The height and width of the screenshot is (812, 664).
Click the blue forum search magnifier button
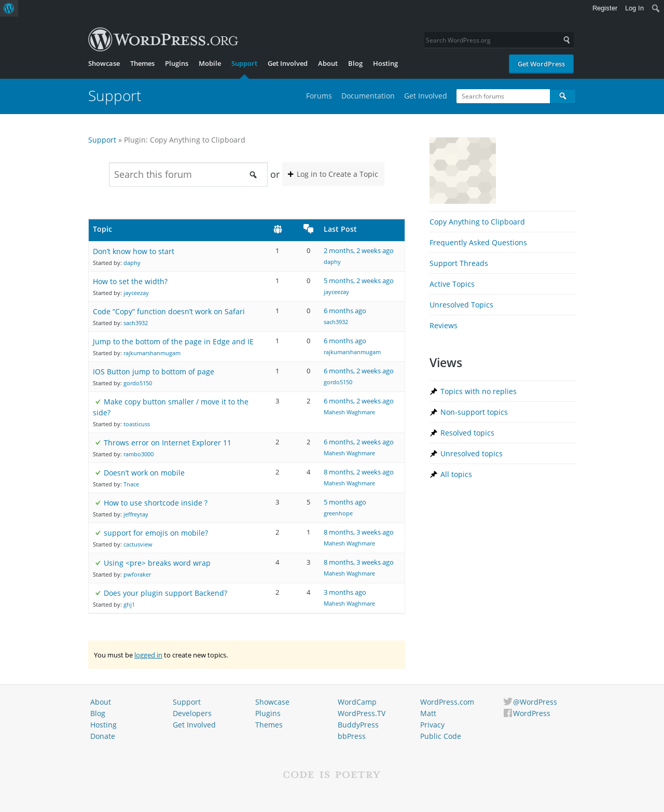pos(563,96)
